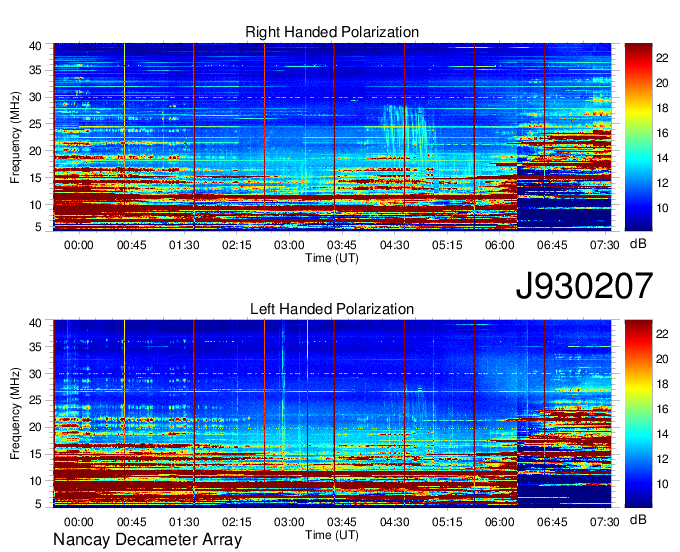
Task: Click the top plot's 'Frequency (MHz)' axis label
Action: [x=15, y=137]
